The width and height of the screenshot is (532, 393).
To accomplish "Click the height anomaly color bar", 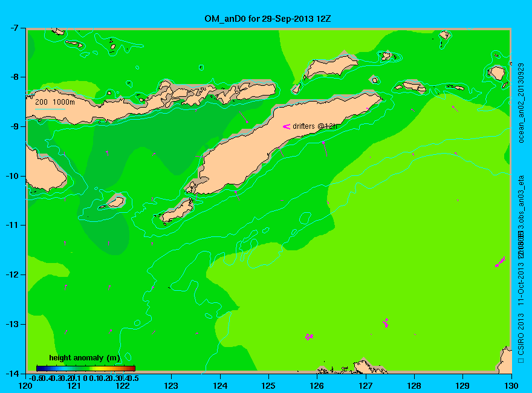I will pyautogui.click(x=86, y=368).
